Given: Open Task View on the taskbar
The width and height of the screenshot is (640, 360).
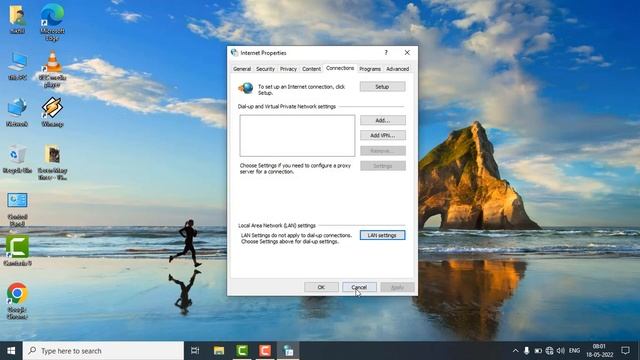Looking at the screenshot, I should pyautogui.click(x=195, y=351).
